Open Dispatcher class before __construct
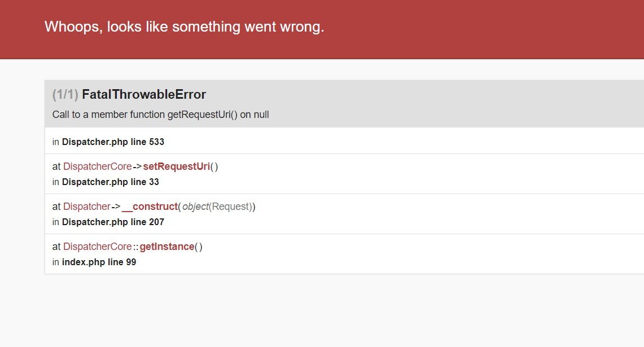Image resolution: width=644 pixels, height=347 pixels. (86, 207)
